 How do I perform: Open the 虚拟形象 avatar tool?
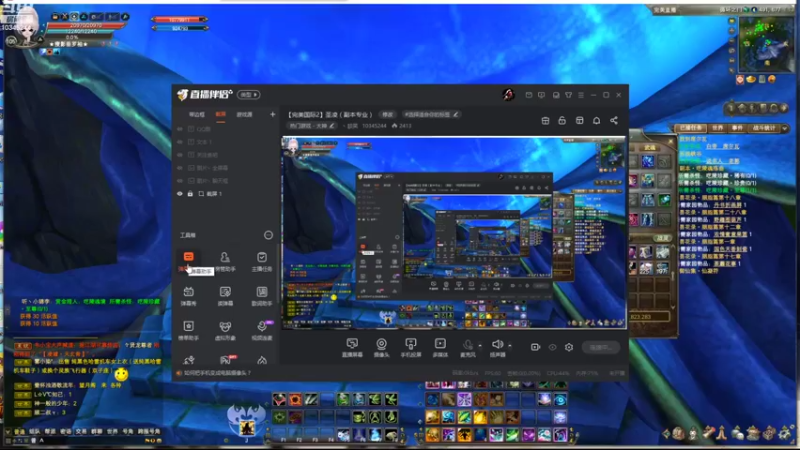coord(225,330)
